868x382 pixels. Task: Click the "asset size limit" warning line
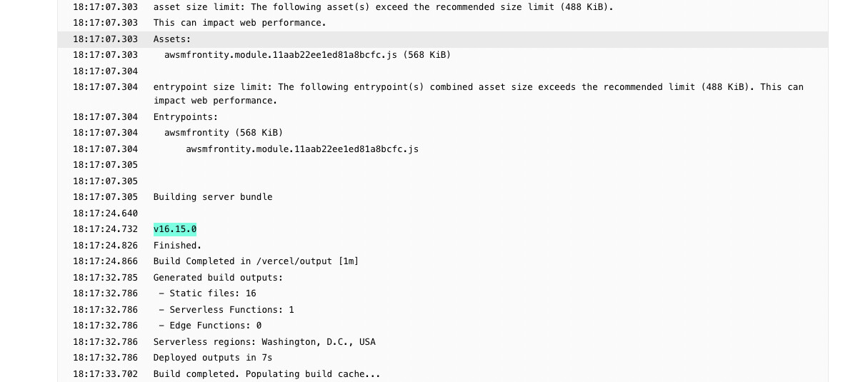coord(383,7)
